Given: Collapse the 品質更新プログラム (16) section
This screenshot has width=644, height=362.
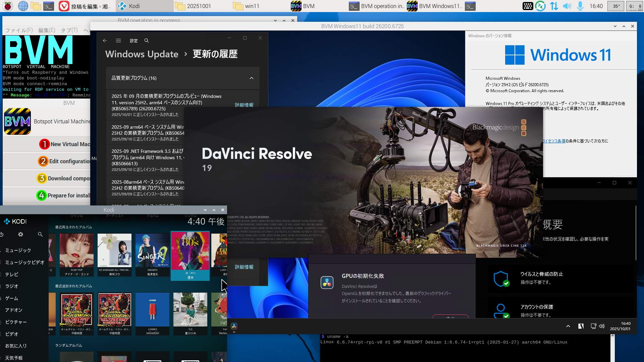Looking at the screenshot, I should click(252, 78).
